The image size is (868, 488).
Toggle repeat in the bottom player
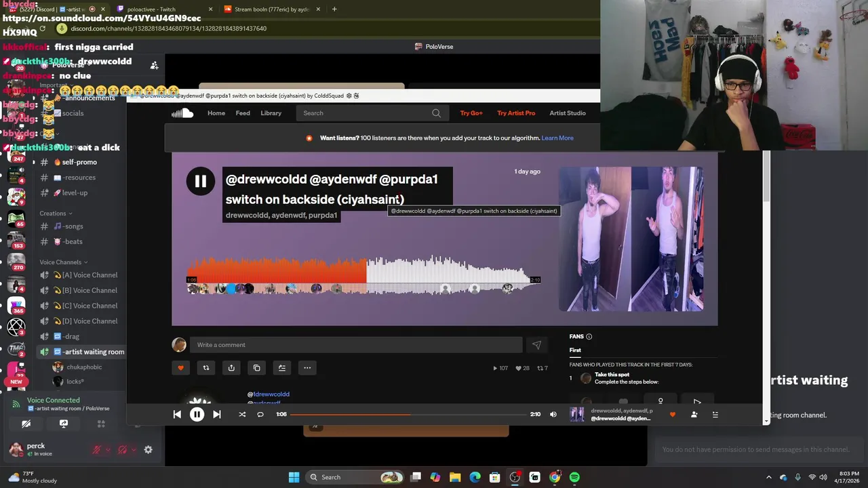(x=260, y=414)
